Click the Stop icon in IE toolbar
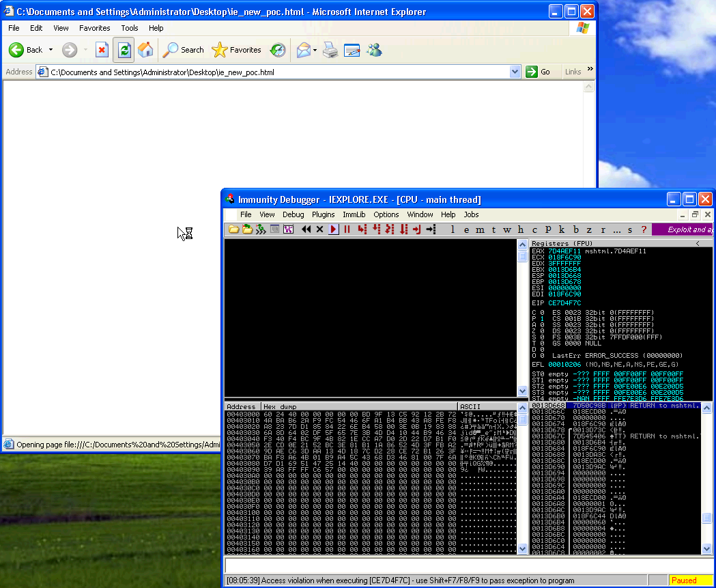The height and width of the screenshot is (588, 716). point(102,50)
